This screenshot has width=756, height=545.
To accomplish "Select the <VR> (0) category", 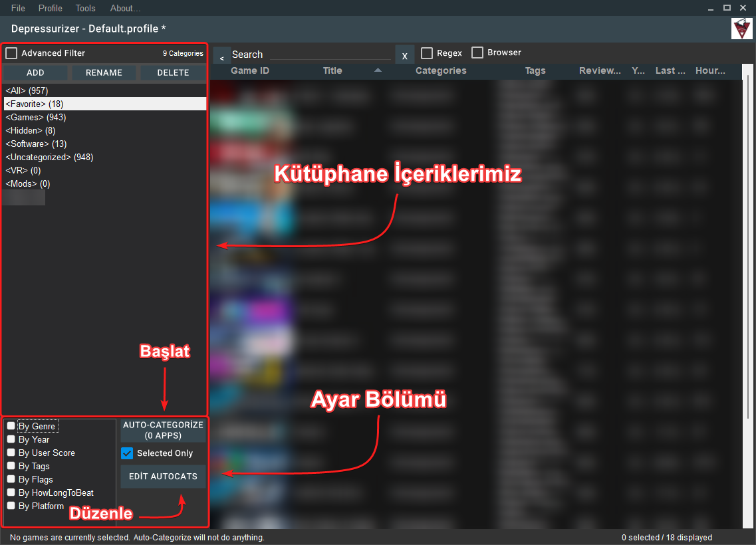I will (104, 170).
